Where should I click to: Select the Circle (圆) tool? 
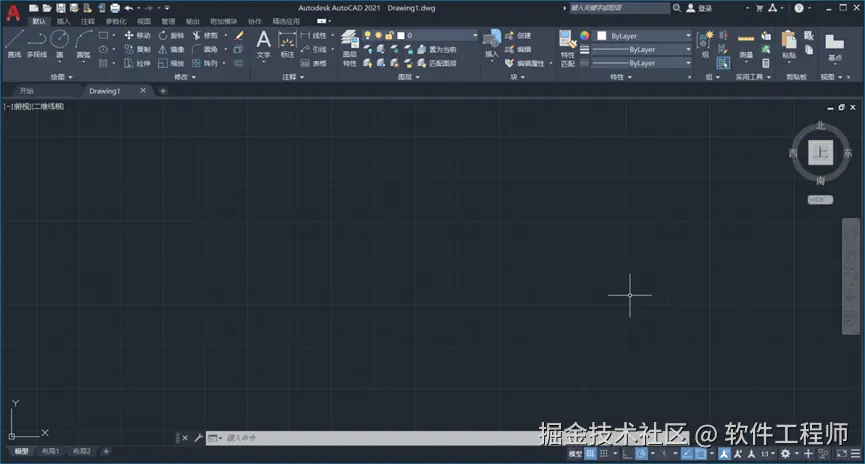coord(60,44)
